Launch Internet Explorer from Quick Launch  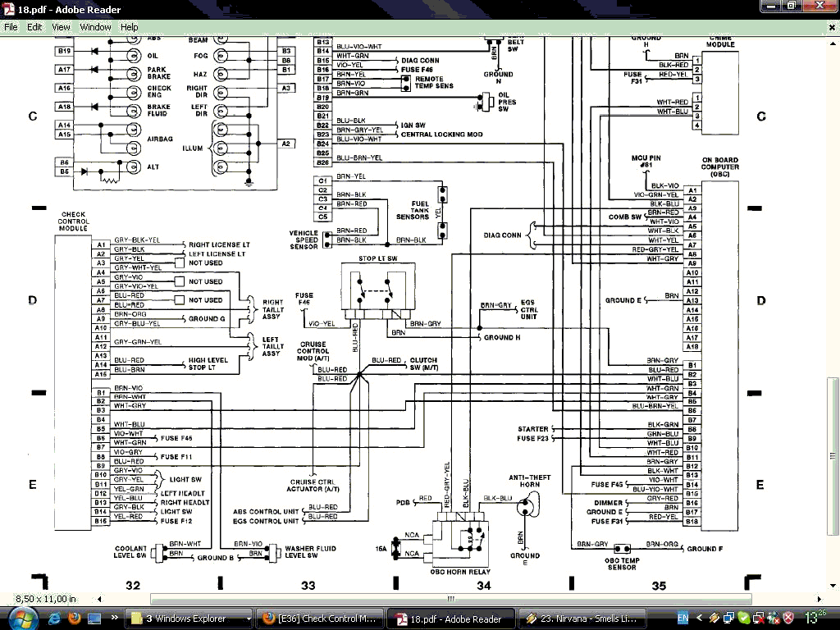(55, 618)
